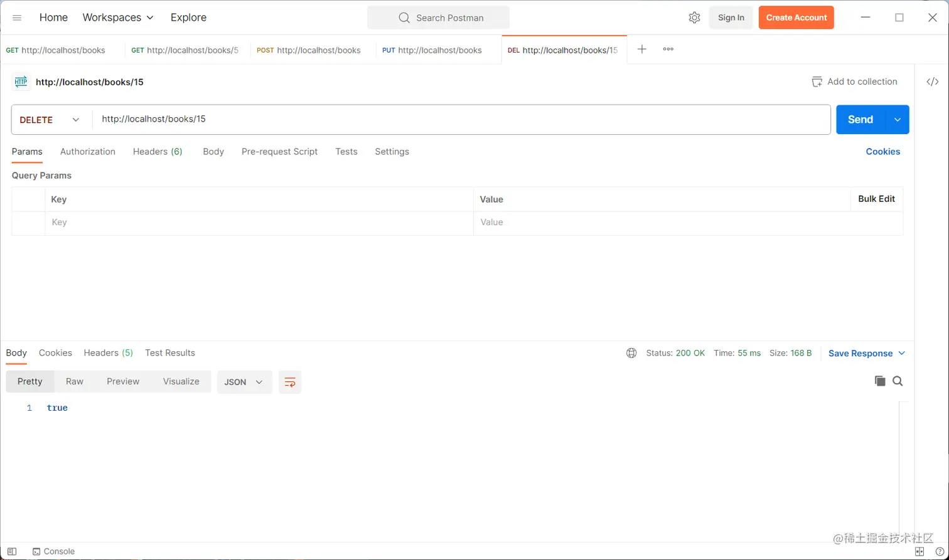Open the two-pane layout icon in the status bar
The width and height of the screenshot is (949, 560).
pyautogui.click(x=920, y=551)
